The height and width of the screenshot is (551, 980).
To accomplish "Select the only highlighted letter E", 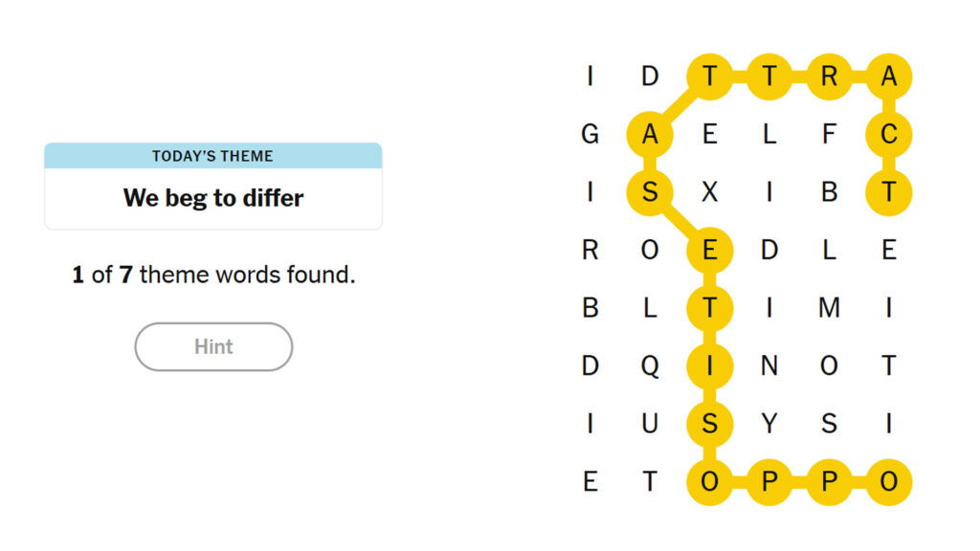I will point(709,250).
